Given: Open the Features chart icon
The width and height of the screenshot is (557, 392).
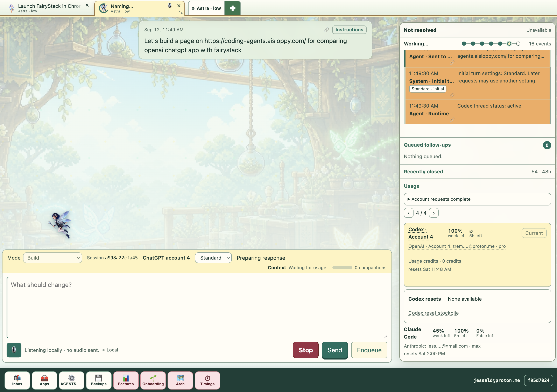Looking at the screenshot, I should 126,380.
